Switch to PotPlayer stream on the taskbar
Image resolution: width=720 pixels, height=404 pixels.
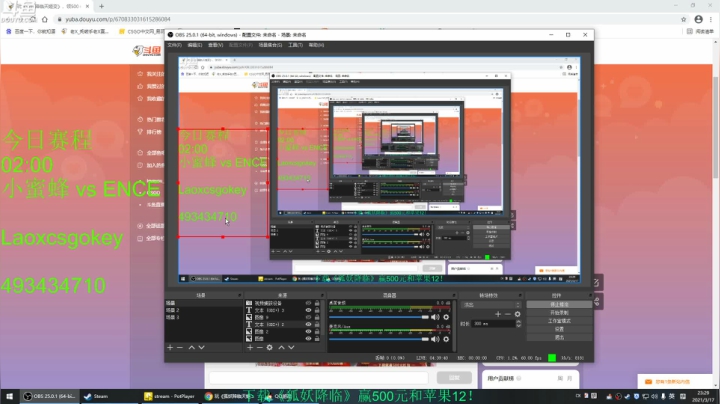pos(169,396)
